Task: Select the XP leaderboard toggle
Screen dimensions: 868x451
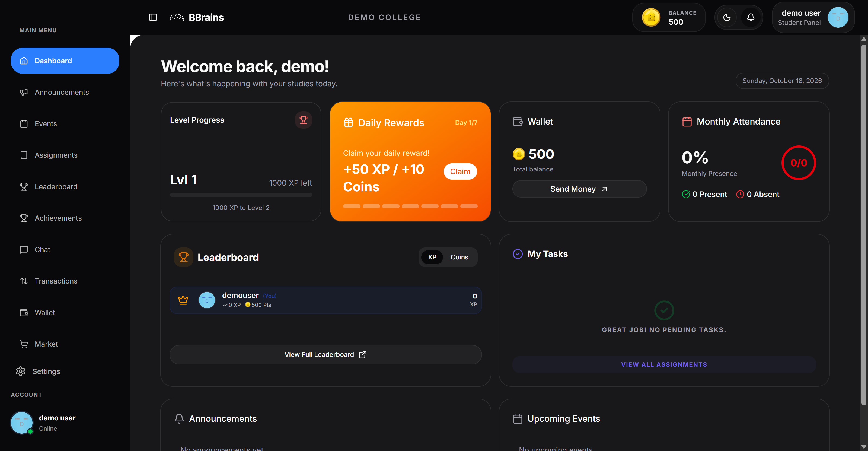Action: click(x=432, y=257)
